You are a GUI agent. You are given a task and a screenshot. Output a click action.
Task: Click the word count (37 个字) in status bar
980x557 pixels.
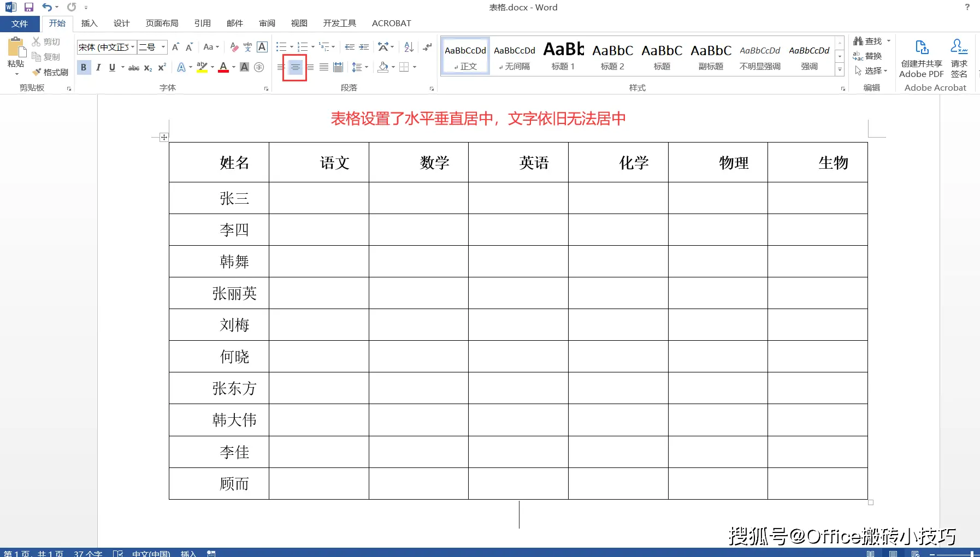coord(87,553)
